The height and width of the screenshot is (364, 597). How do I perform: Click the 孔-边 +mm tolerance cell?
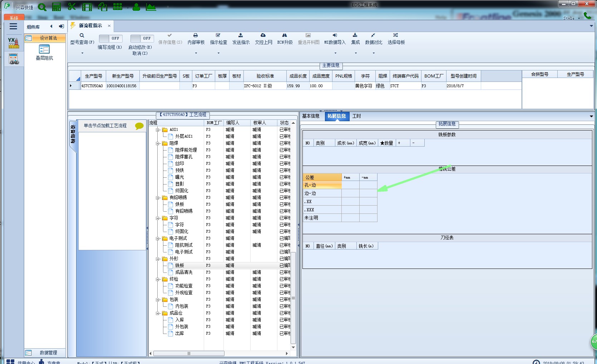[x=350, y=185]
